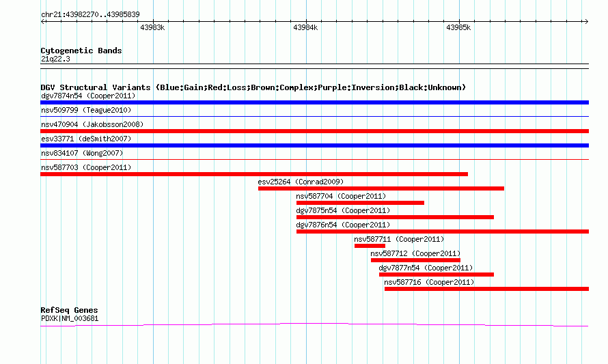Open the esv33771 (deSmith2007) variant label
Viewport: 608px width, 364px height.
(x=86, y=139)
